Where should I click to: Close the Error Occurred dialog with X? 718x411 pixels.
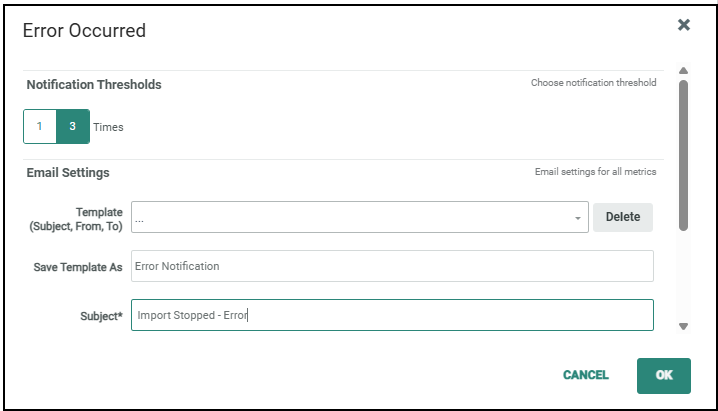(684, 25)
